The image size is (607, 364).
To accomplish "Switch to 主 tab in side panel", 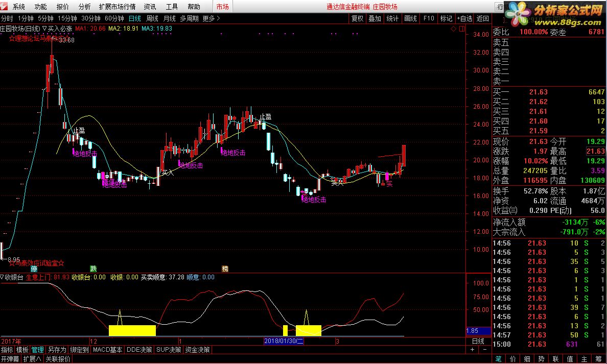I will click(584, 359).
